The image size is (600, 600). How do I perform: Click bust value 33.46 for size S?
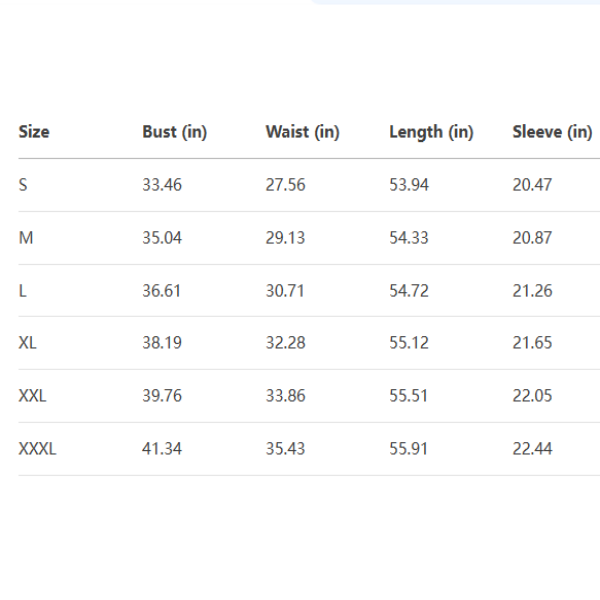[162, 185]
